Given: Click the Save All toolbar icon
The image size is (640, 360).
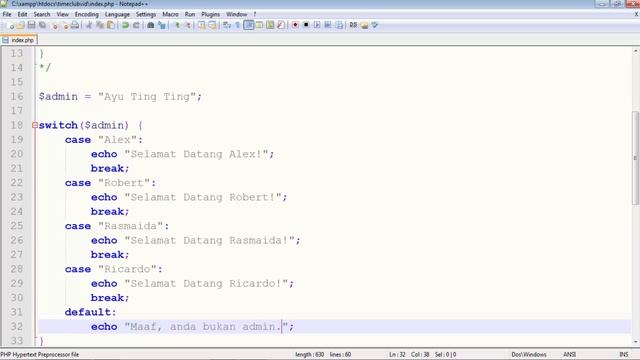Looking at the screenshot, I should pos(42,25).
